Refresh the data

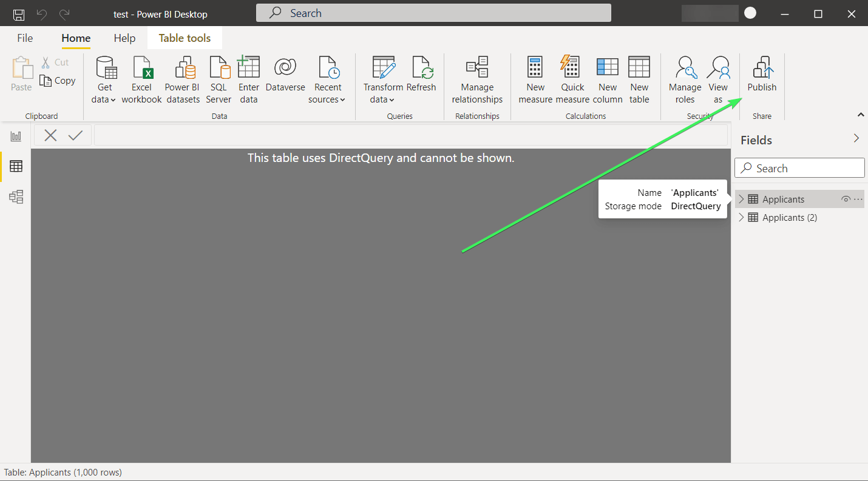(421, 75)
